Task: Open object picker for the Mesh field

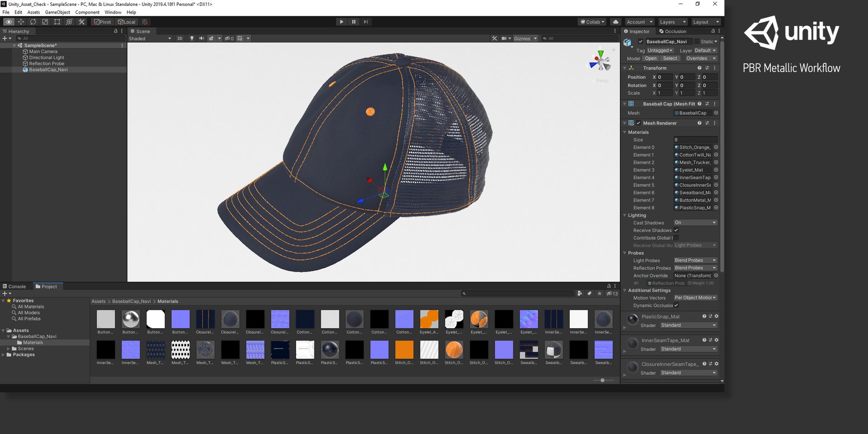Action: [x=716, y=113]
